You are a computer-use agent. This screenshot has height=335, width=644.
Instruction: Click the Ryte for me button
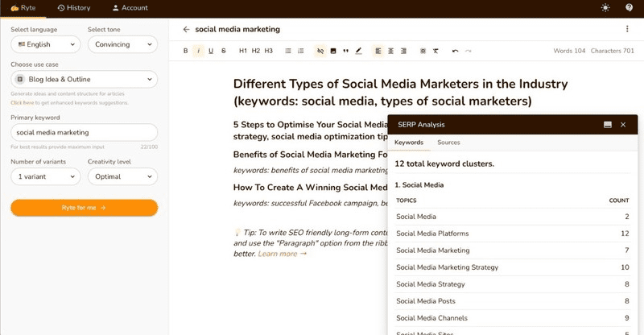(x=85, y=208)
